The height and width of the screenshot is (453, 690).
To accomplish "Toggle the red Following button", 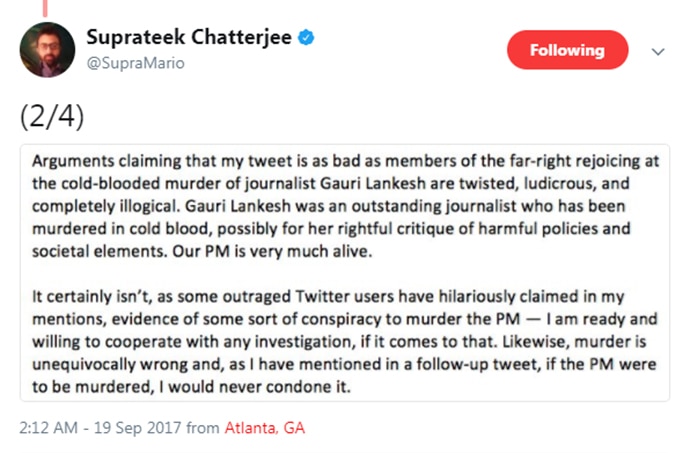I will click(x=567, y=50).
